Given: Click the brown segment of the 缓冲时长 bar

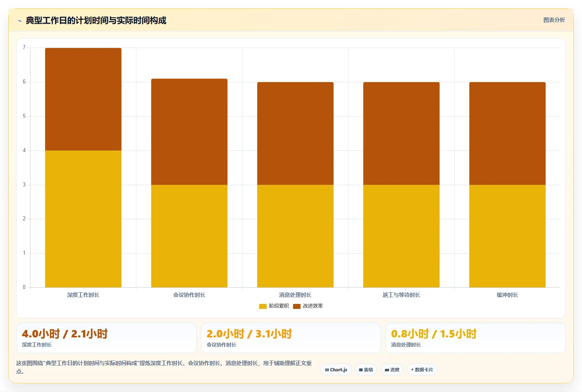Looking at the screenshot, I should [508, 133].
